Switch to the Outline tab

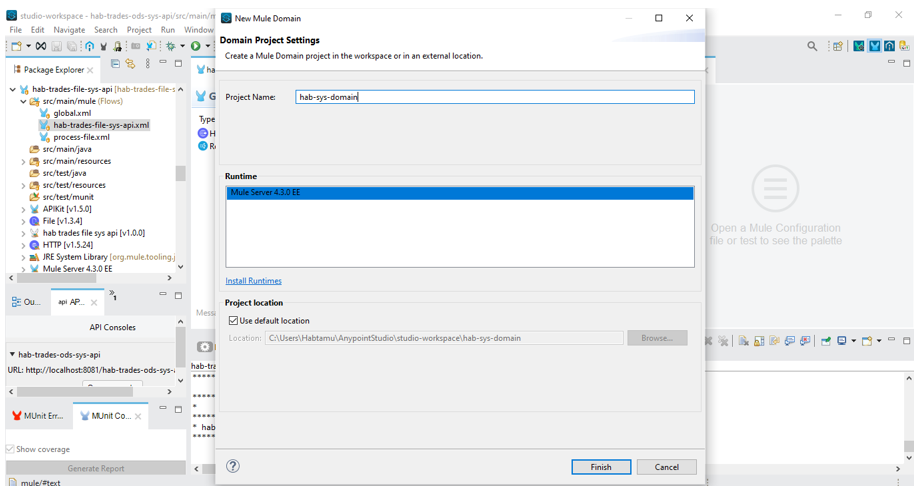pyautogui.click(x=26, y=302)
